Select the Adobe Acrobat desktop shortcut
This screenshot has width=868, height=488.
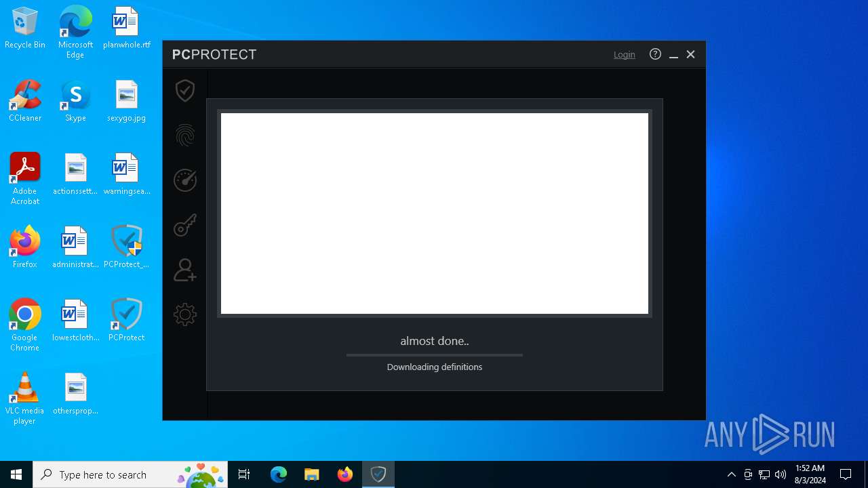click(x=25, y=178)
